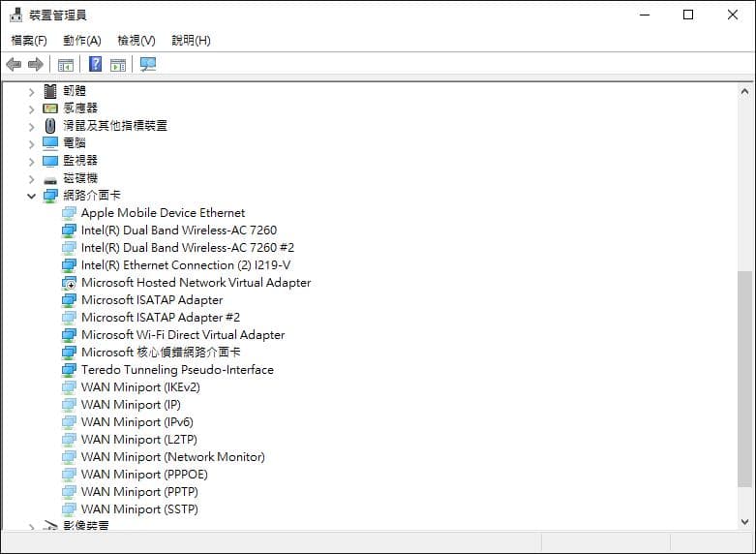
Task: Click the icon of WAN Miniport (PPPOE)
Action: (69, 475)
